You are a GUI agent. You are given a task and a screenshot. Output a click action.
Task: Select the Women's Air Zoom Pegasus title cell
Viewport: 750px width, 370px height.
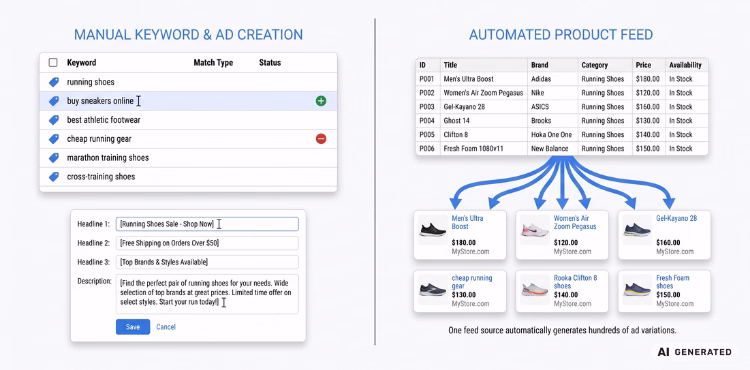click(484, 93)
